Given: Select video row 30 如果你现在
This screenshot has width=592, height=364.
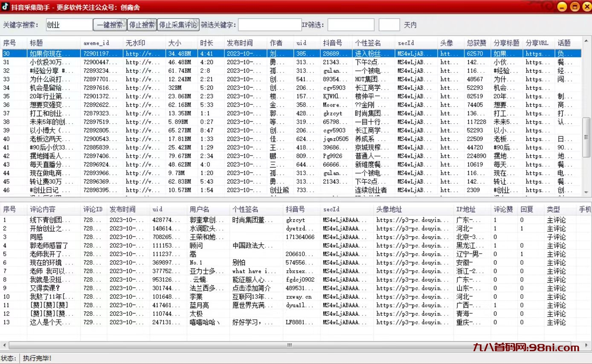Looking at the screenshot, I should 291,54.
